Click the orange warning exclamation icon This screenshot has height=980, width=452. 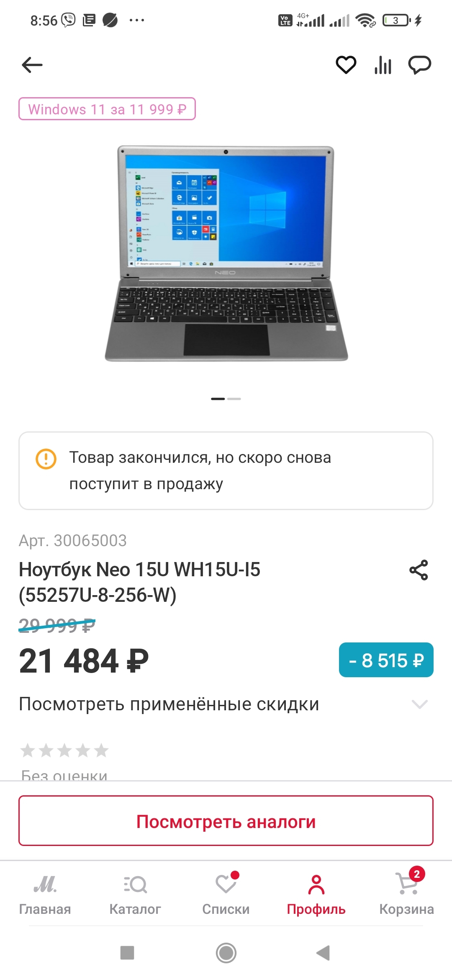click(x=46, y=459)
